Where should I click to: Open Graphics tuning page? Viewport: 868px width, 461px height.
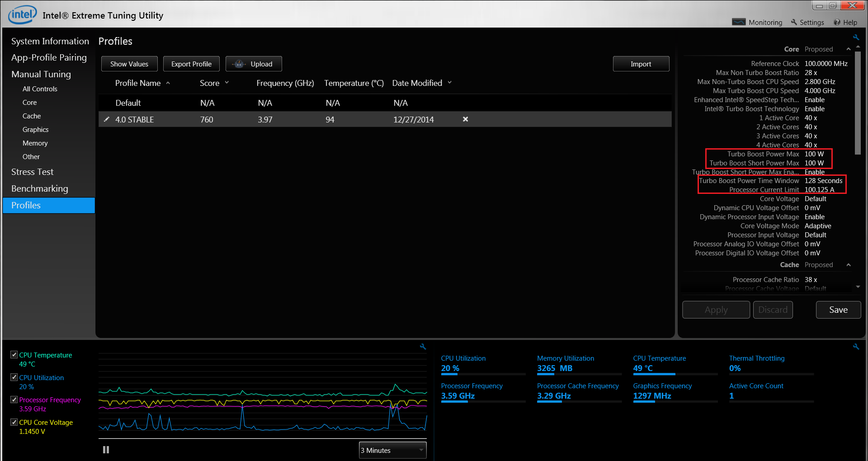pyautogui.click(x=35, y=130)
